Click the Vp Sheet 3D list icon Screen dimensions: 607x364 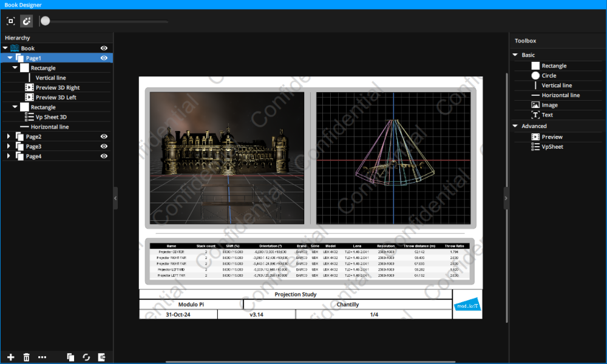[x=29, y=117]
